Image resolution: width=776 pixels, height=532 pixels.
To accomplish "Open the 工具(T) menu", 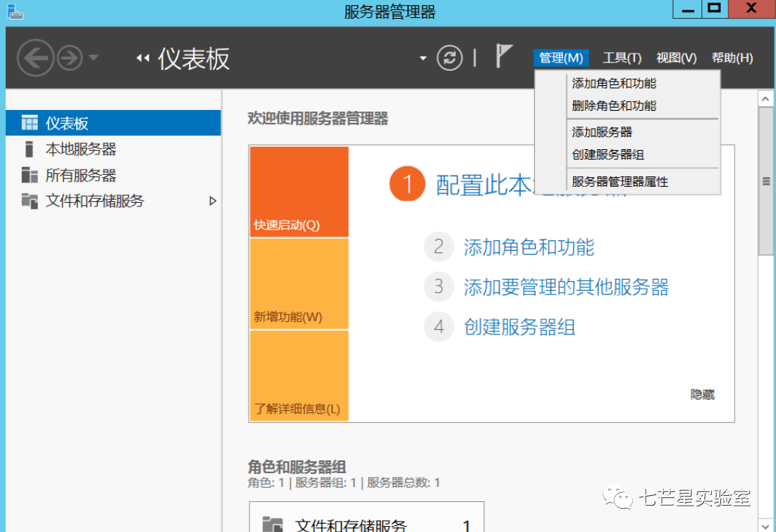I will coord(622,58).
